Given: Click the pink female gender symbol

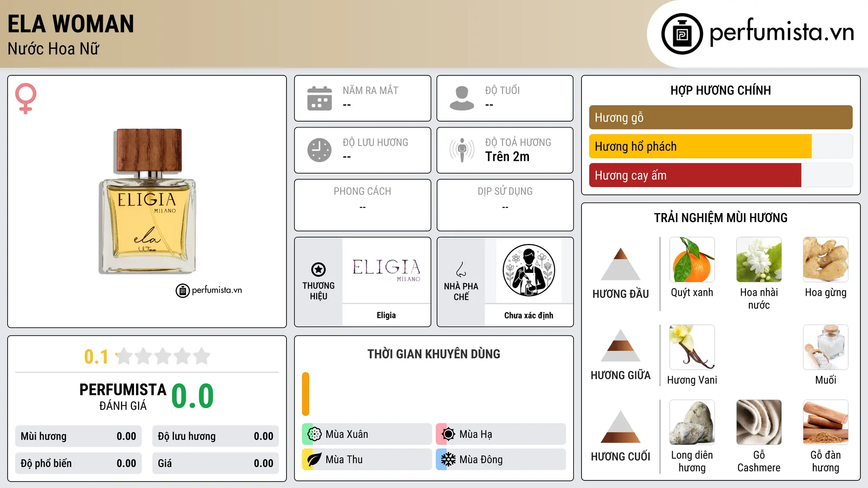Looking at the screenshot, I should click(25, 98).
